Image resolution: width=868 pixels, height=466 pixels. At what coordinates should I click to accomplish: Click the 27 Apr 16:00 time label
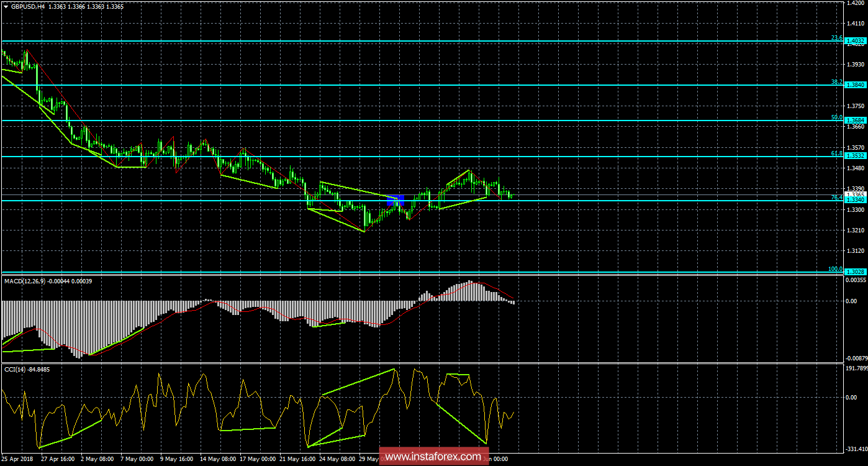pos(58,459)
